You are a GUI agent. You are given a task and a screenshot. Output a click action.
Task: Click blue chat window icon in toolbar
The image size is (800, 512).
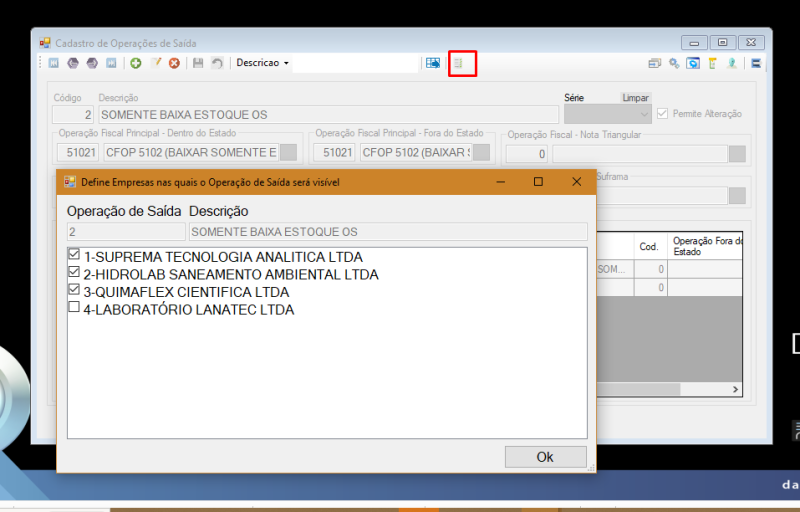click(x=693, y=63)
